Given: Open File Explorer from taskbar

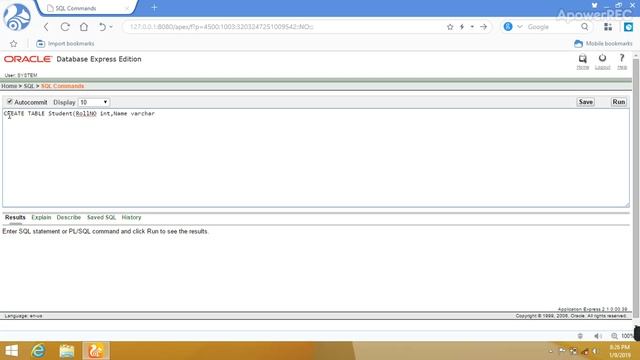Looking at the screenshot, I should (67, 351).
